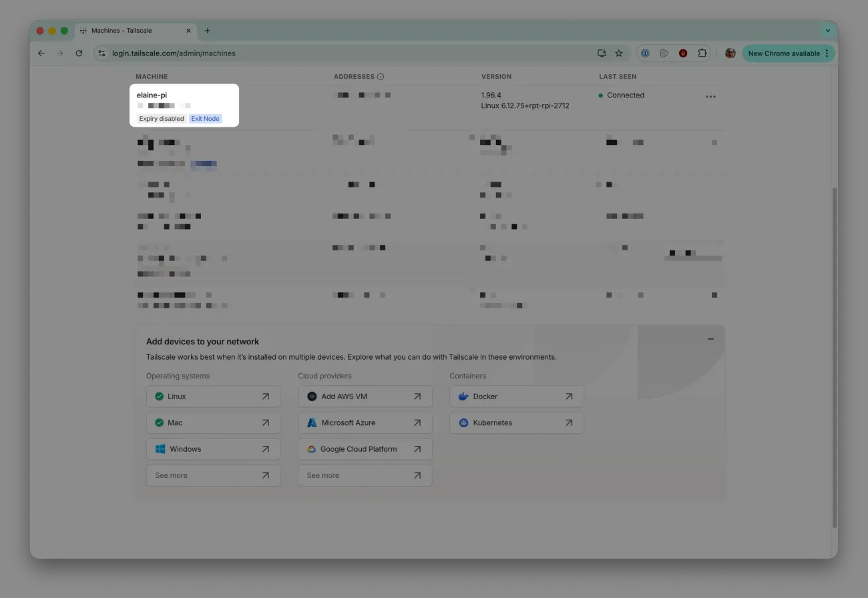Open the elaine-pi machine details

click(152, 95)
